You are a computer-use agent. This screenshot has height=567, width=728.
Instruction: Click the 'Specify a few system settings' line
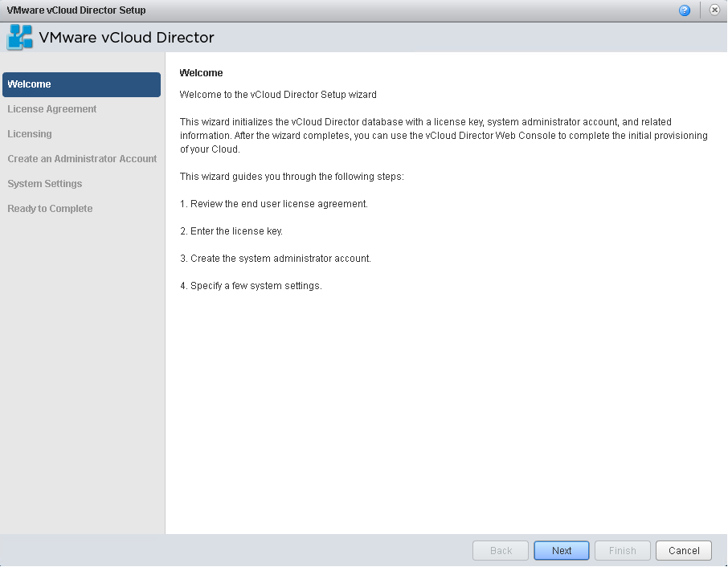252,286
